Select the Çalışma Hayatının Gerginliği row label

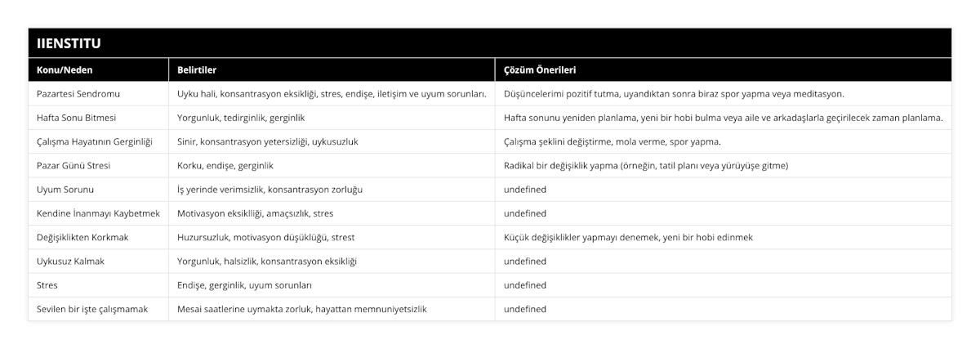click(98, 141)
